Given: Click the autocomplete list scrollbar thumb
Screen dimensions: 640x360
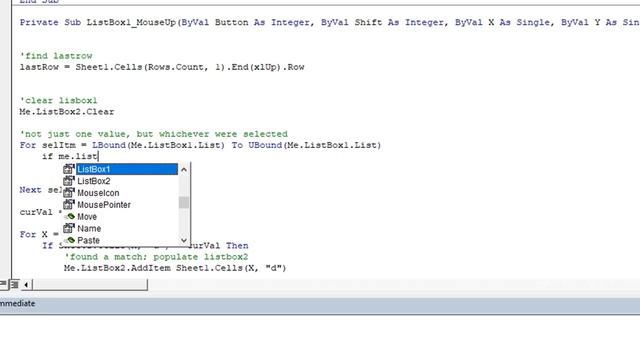Looking at the screenshot, I should pos(184,202).
